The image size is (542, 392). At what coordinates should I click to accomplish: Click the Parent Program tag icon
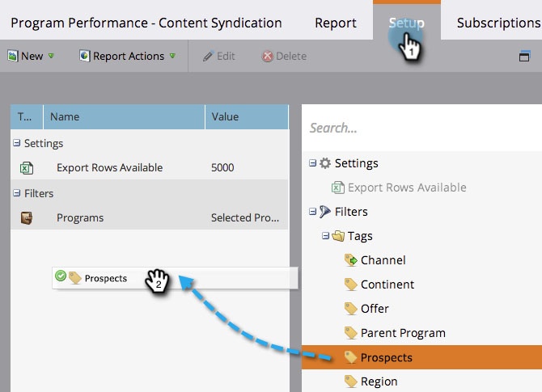click(x=350, y=333)
